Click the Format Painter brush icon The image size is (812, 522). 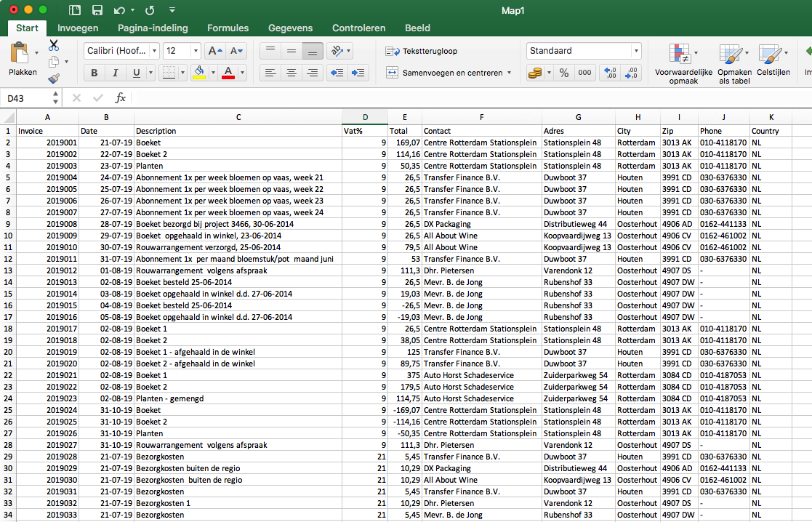(x=53, y=79)
